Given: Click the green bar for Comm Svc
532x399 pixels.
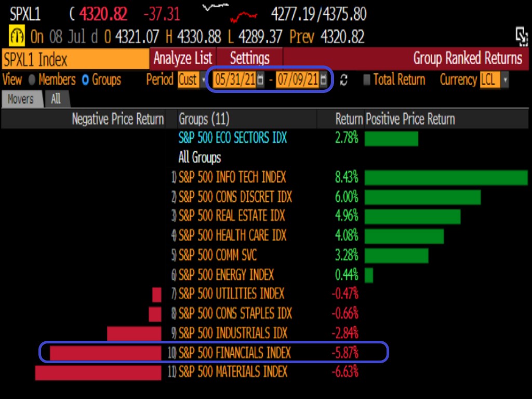Looking at the screenshot, I should [x=396, y=256].
